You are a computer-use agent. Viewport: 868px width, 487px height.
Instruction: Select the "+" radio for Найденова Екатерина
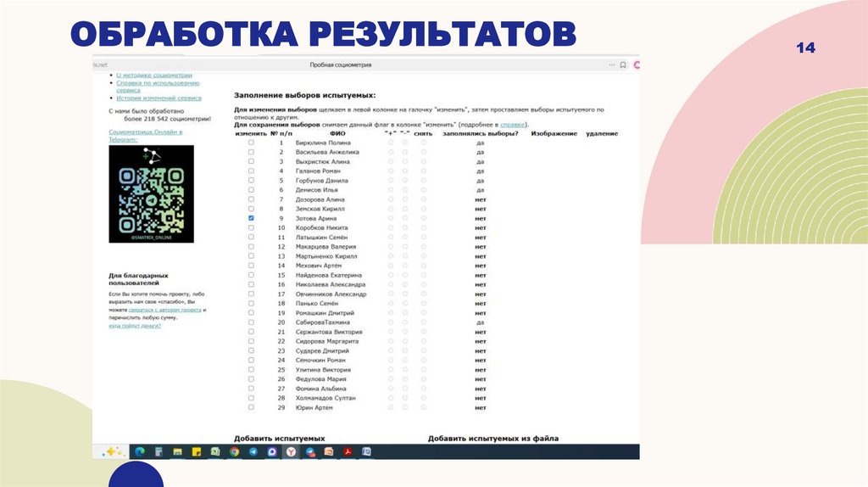391,275
